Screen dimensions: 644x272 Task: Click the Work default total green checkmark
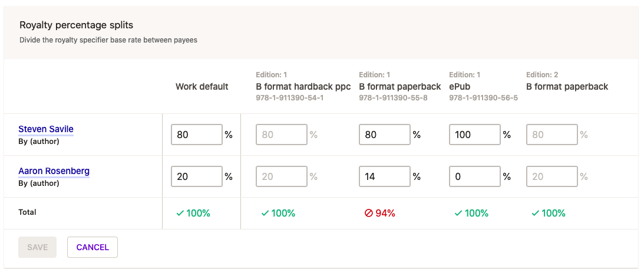(180, 214)
